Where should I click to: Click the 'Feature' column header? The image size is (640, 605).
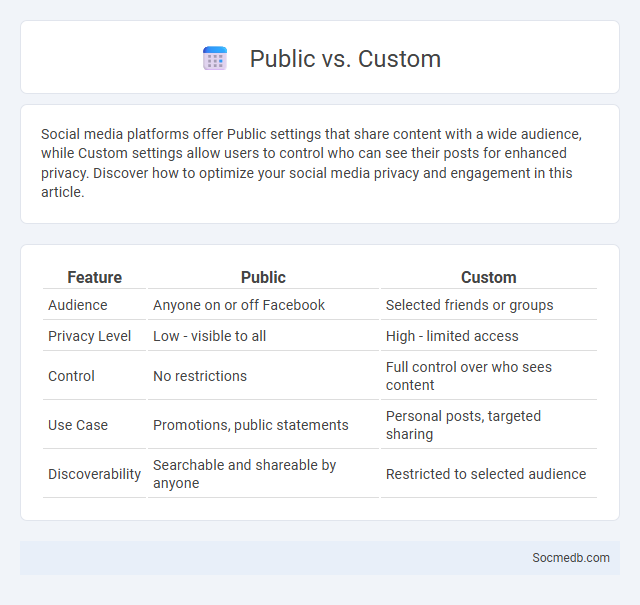94,277
